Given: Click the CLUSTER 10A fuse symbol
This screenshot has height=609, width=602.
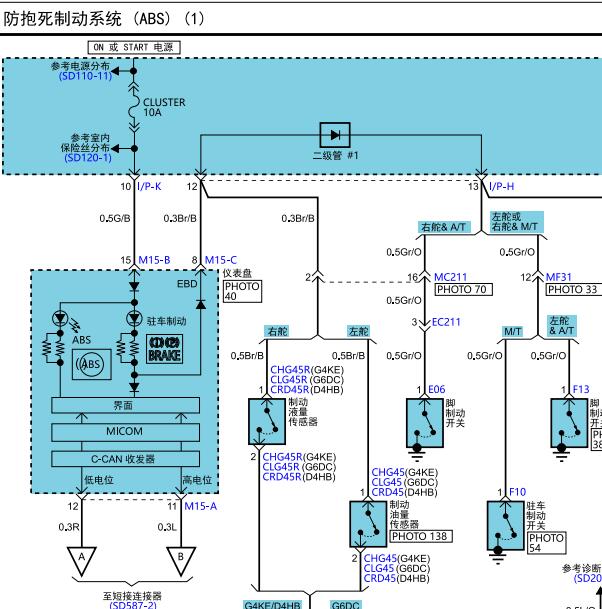Looking at the screenshot, I should pyautogui.click(x=134, y=108).
